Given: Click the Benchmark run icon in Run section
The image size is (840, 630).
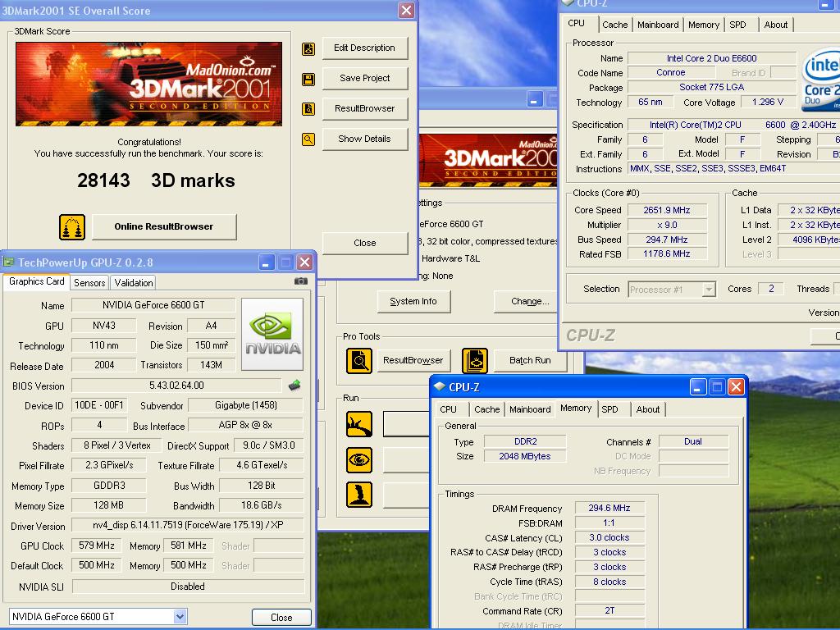Looking at the screenshot, I should coord(359,424).
